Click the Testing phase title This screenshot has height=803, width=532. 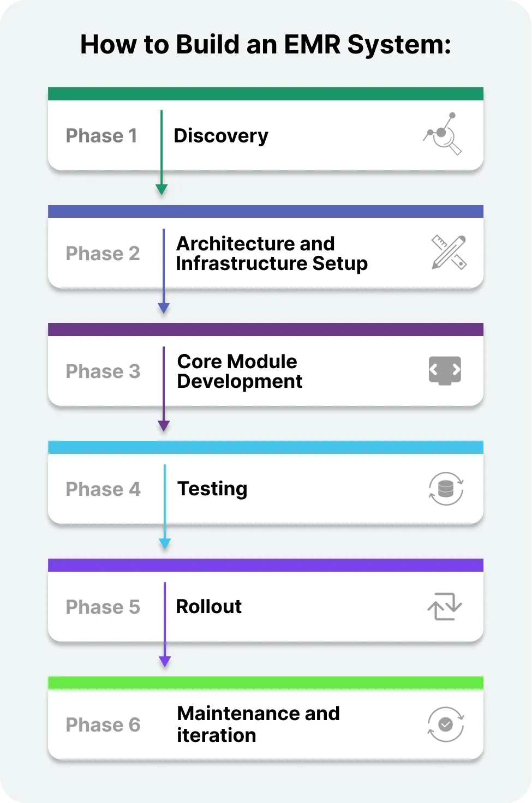[x=212, y=489]
